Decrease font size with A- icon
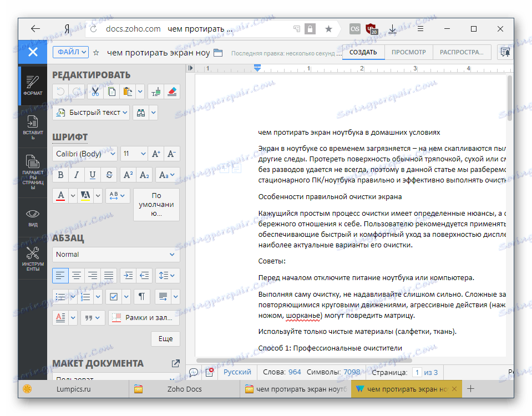 click(x=171, y=154)
